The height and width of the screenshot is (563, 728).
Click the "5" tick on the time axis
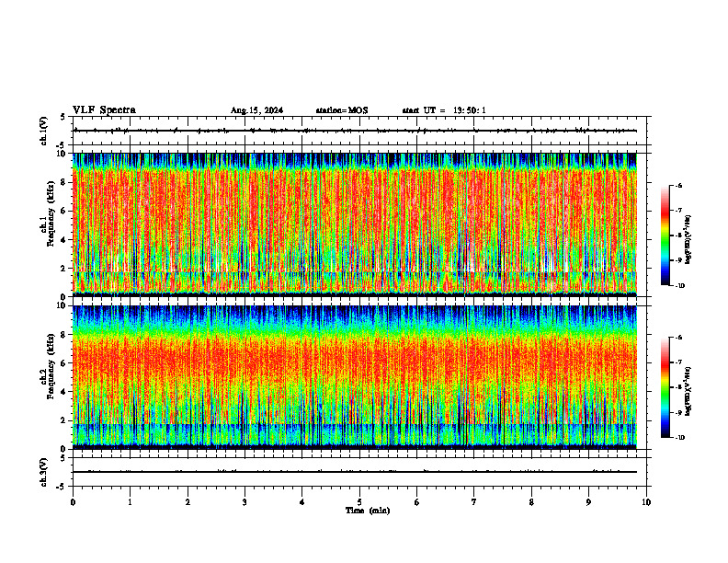[x=359, y=502]
